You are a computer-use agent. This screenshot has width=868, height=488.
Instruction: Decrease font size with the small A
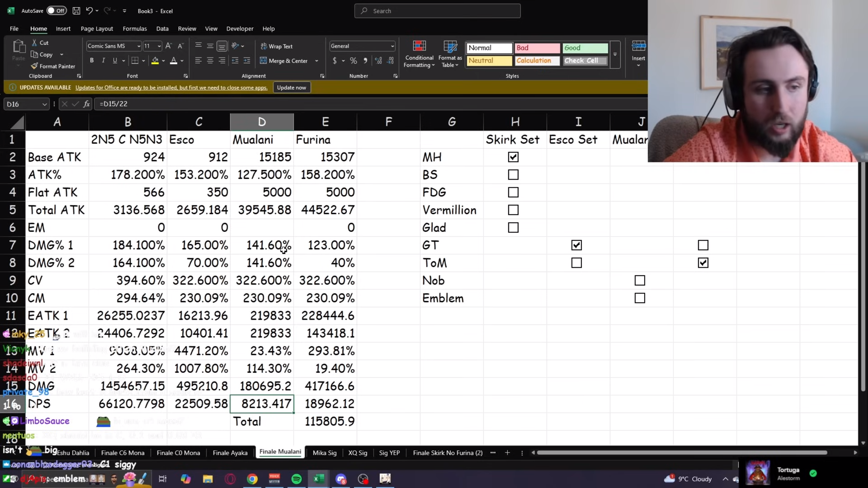[x=180, y=46]
